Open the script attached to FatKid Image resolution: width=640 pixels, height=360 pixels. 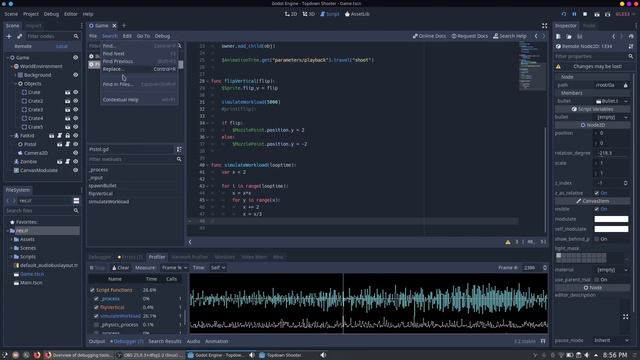pyautogui.click(x=60, y=136)
